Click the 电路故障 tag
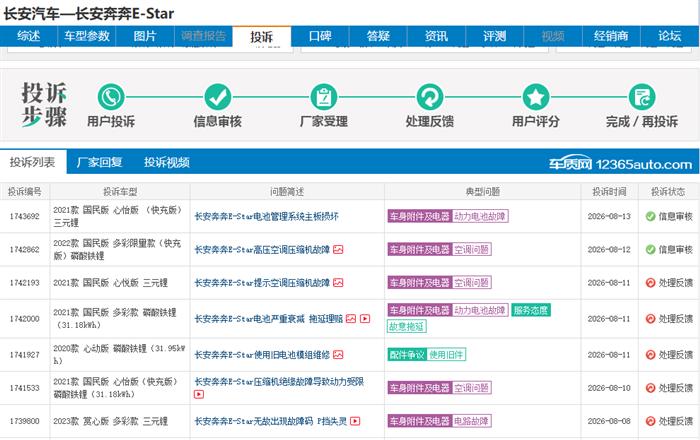Image resolution: width=700 pixels, height=440 pixels. [x=471, y=421]
